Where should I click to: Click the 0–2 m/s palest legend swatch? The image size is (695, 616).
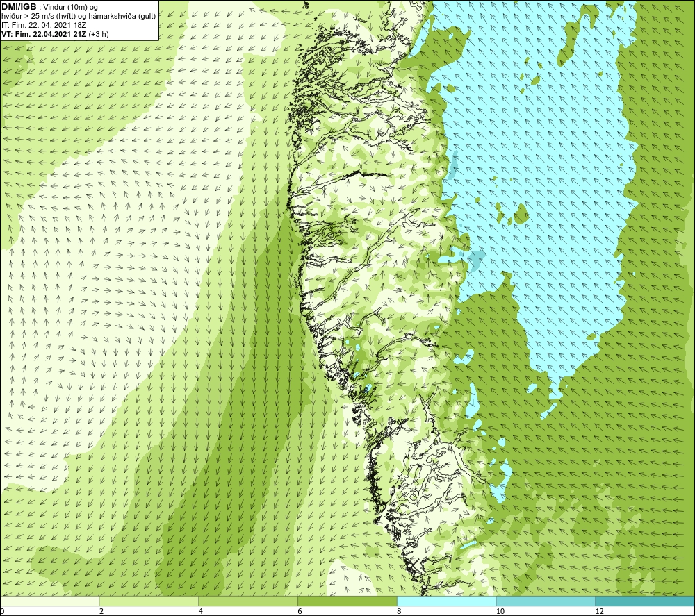[49, 601]
